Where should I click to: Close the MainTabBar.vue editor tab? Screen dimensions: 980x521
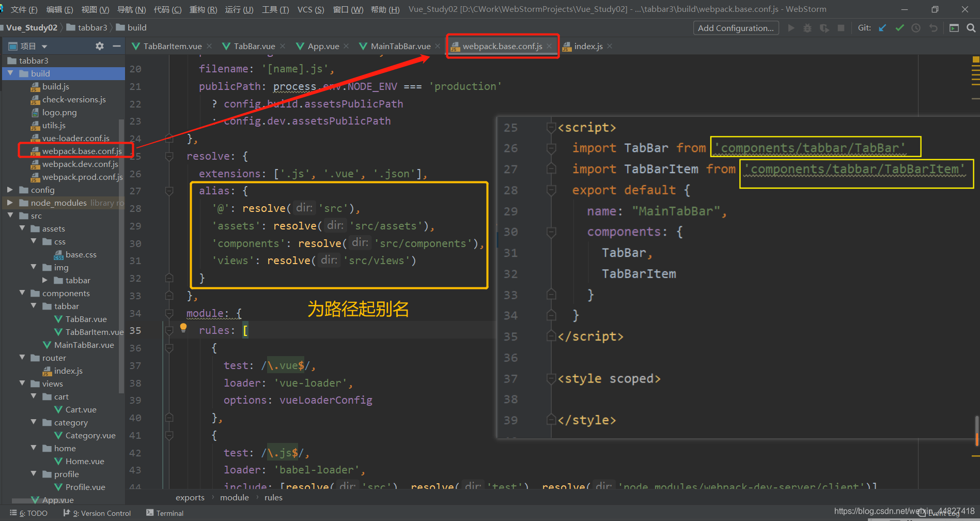438,46
